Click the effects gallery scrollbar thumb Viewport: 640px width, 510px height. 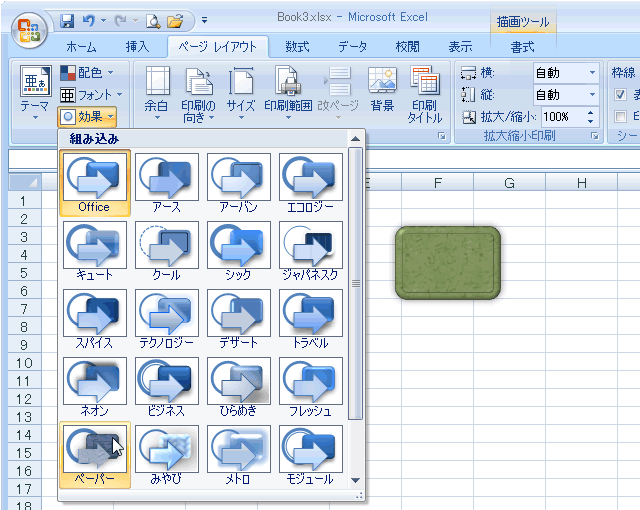[356, 284]
